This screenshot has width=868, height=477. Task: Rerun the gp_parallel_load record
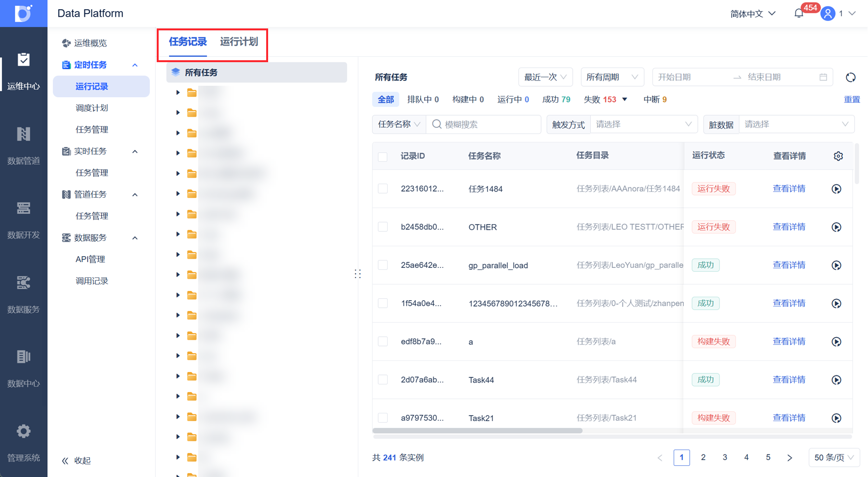click(837, 265)
